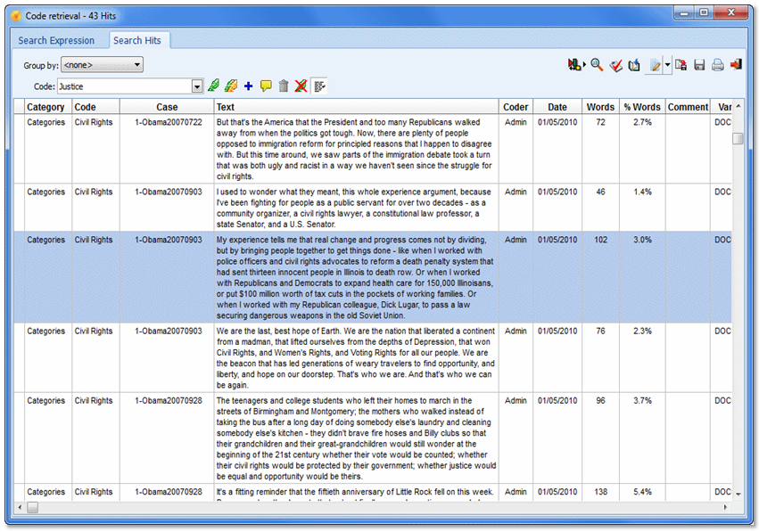The image size is (759, 532).
Task: Click the yellow comment bubble icon
Action: coord(266,86)
